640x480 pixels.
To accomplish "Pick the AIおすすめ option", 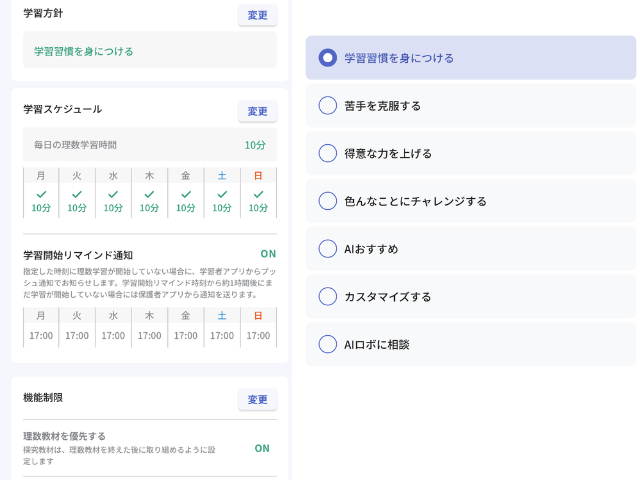I will [x=328, y=248].
